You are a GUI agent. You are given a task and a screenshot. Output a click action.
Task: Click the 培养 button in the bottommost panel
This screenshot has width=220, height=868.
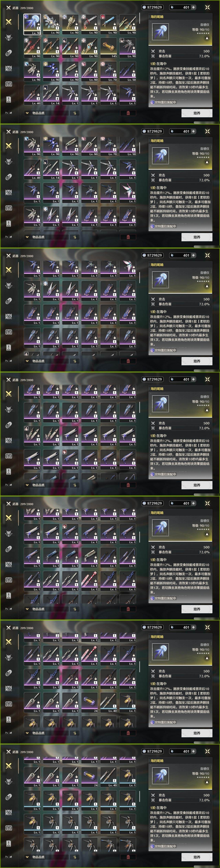[197, 857]
